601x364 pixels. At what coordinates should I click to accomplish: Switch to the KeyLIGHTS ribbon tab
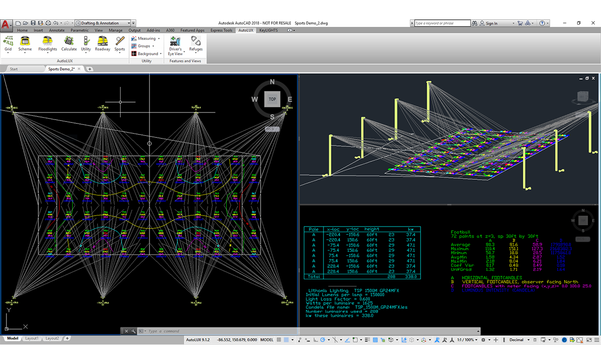269,30
